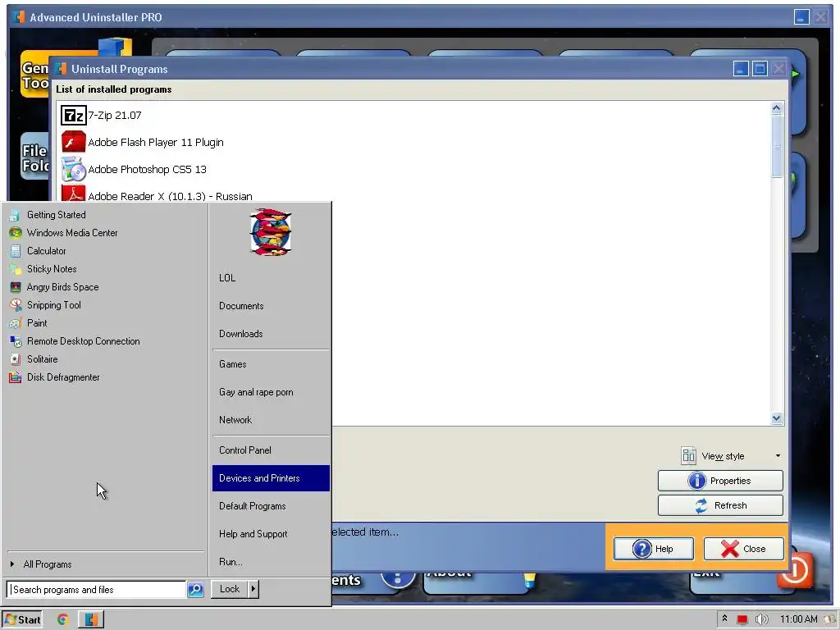Click Advanced Uninstaller PRO taskbar icon
This screenshot has width=840, height=630.
(x=91, y=620)
